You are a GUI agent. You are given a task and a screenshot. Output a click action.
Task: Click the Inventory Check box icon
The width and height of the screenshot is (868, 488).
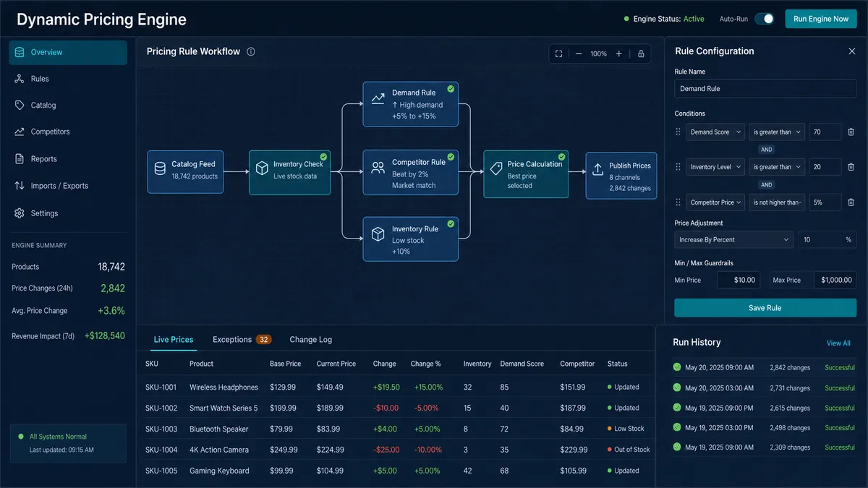tap(262, 169)
